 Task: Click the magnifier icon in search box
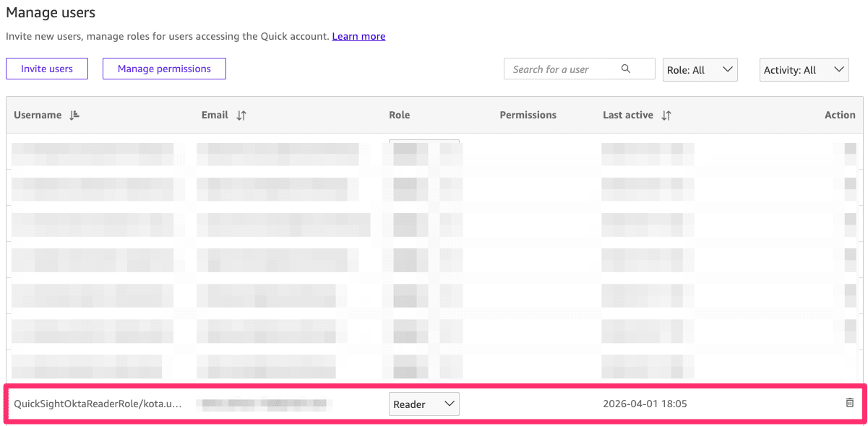coord(626,69)
